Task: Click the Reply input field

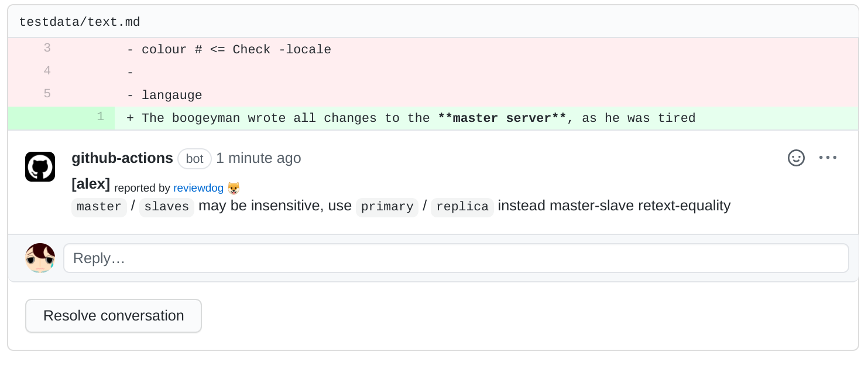Action: (x=455, y=258)
